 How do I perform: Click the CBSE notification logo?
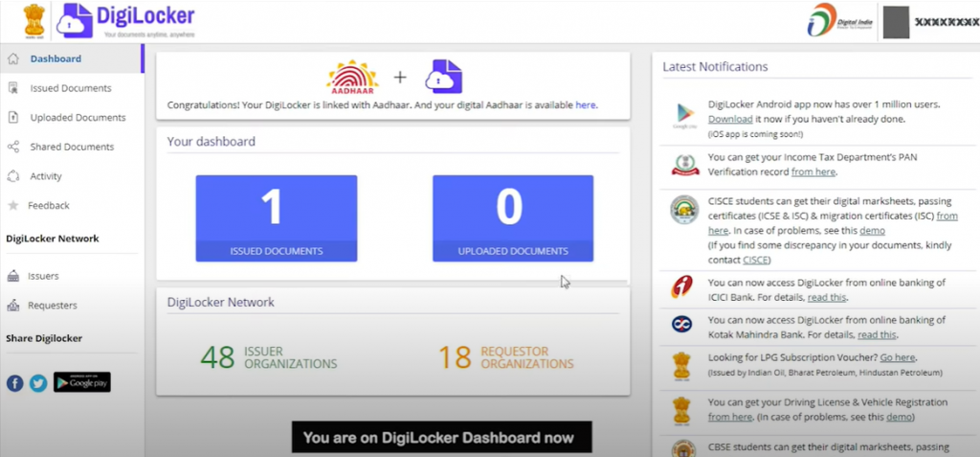tap(682, 449)
